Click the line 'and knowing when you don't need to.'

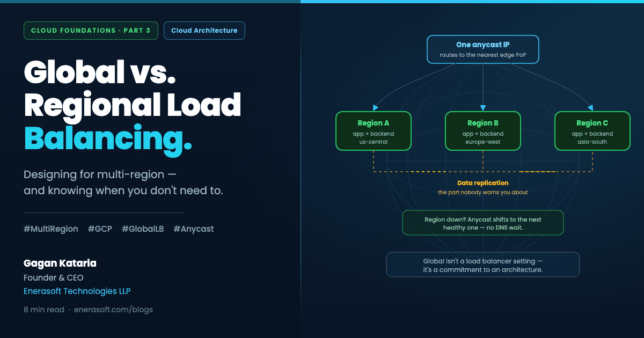pyautogui.click(x=123, y=190)
